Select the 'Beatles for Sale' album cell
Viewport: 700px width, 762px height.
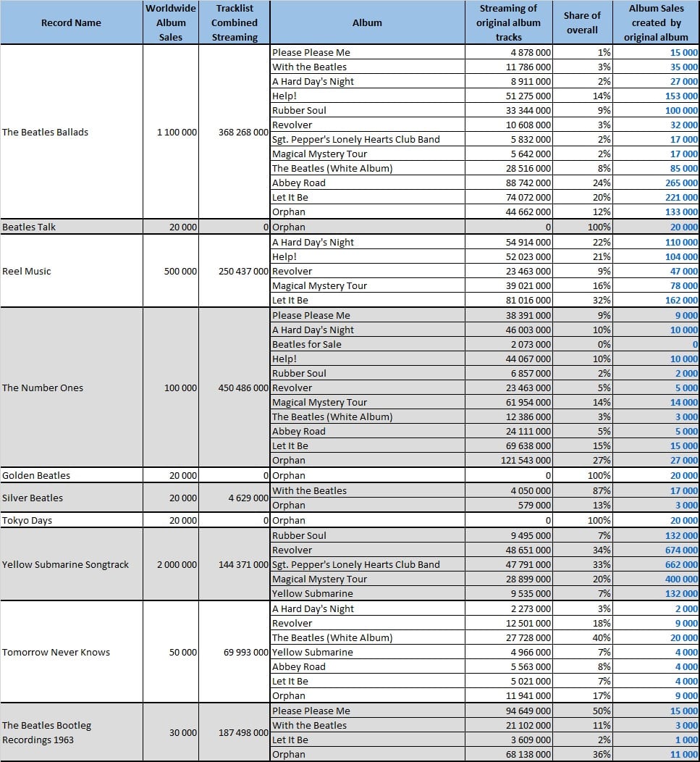[367, 345]
